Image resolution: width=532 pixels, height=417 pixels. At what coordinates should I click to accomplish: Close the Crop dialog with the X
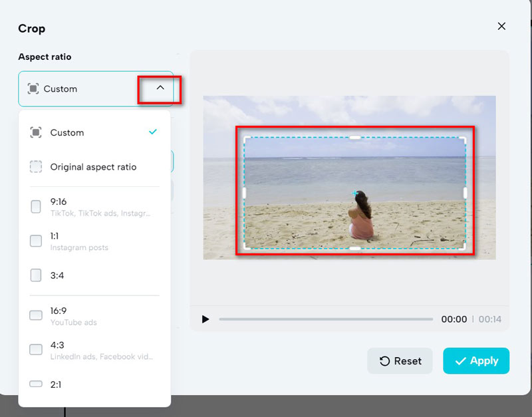[501, 26]
